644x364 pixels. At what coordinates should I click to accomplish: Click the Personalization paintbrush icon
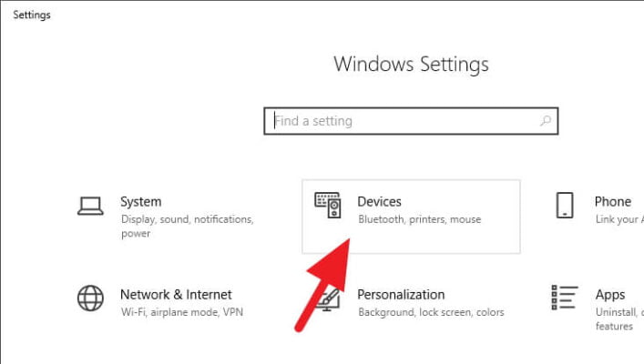point(329,299)
